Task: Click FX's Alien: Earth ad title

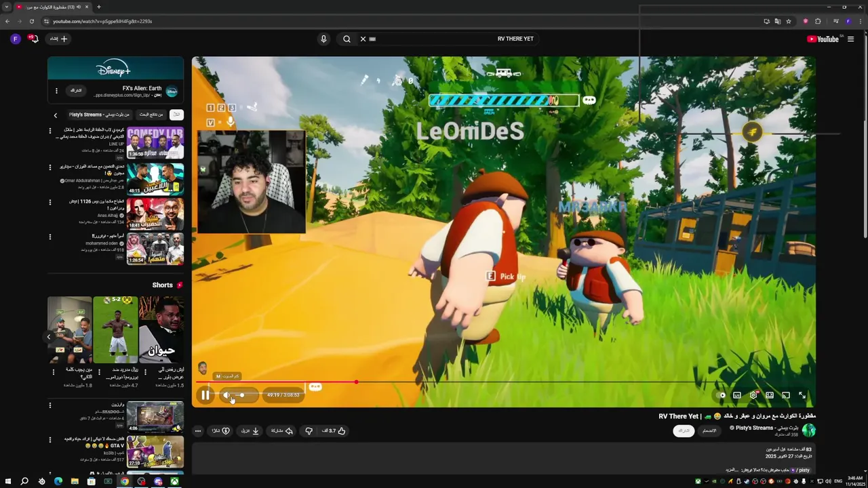Action: [142, 88]
